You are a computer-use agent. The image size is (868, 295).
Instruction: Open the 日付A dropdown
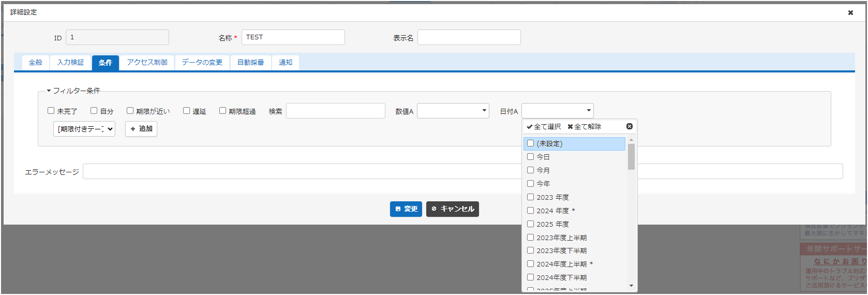pyautogui.click(x=558, y=111)
